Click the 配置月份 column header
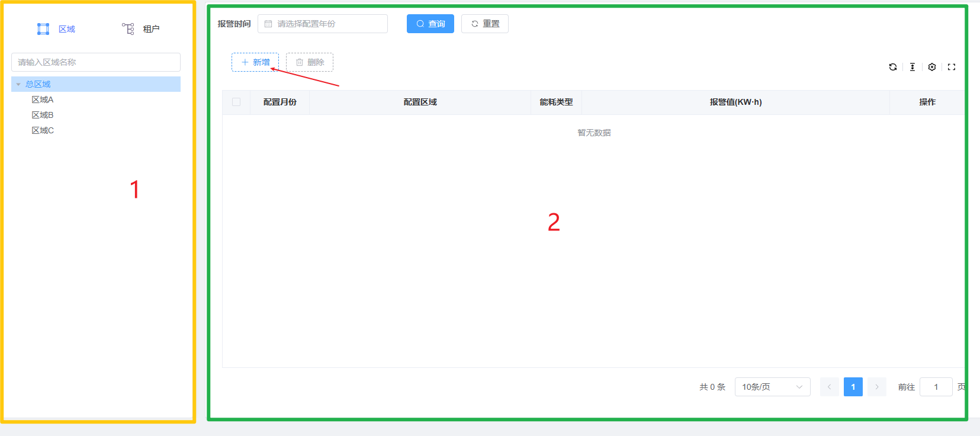Image resolution: width=980 pixels, height=436 pixels. click(x=280, y=102)
